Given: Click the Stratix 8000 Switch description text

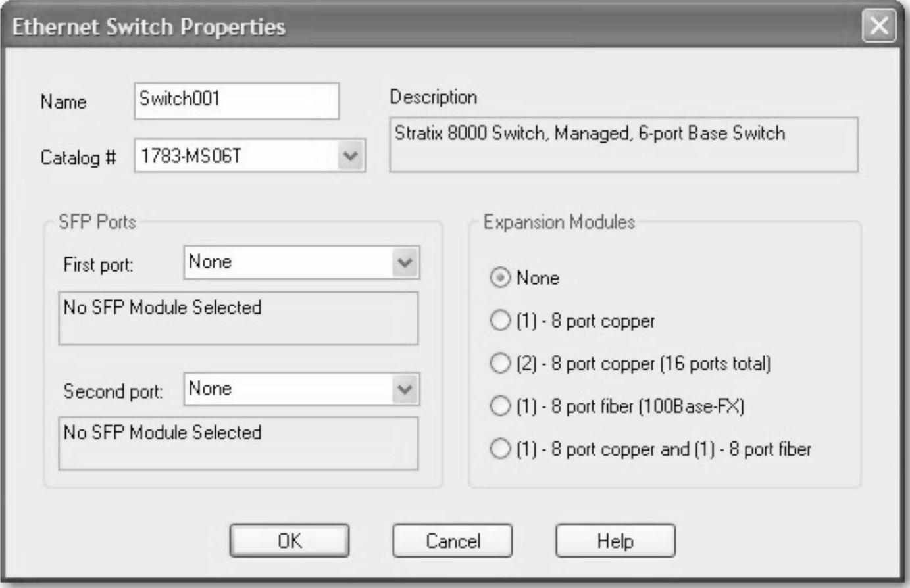Looking at the screenshot, I should tap(590, 134).
